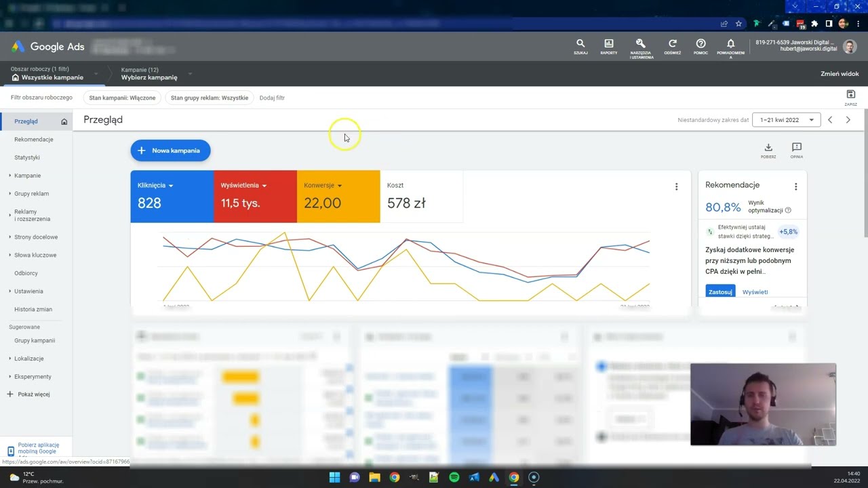Open Wybierz kampanię selector
The image size is (868, 488).
[155, 73]
